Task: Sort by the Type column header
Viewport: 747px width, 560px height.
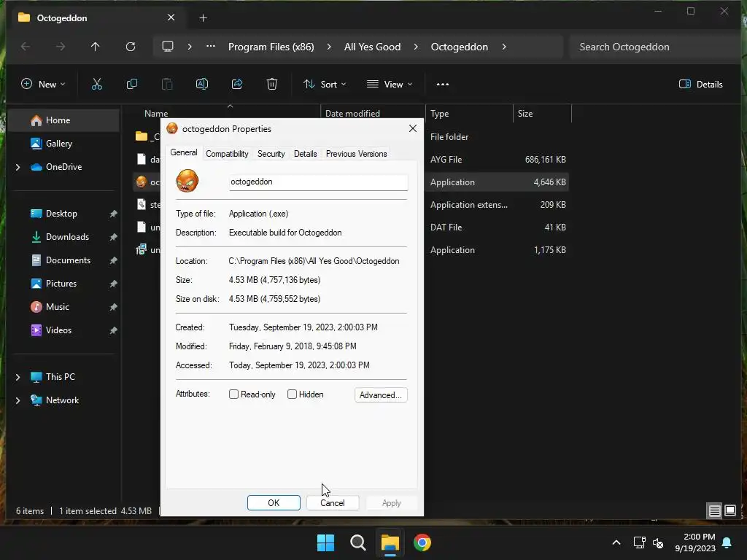Action: (x=469, y=113)
